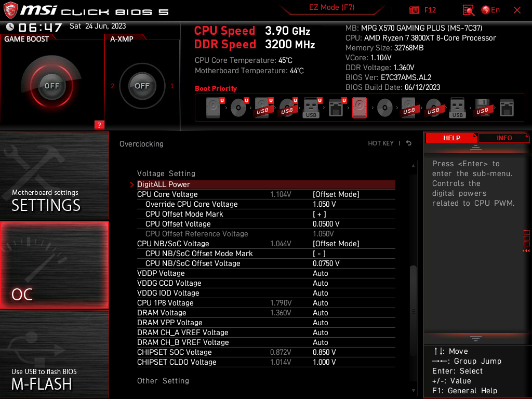Open the M-FLASH BIOS flash panel
532x399 pixels.
[x=54, y=354]
